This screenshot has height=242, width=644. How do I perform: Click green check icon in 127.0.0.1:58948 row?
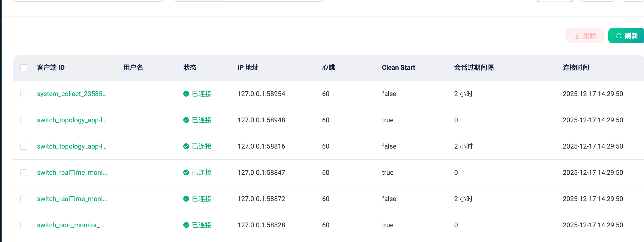[186, 120]
